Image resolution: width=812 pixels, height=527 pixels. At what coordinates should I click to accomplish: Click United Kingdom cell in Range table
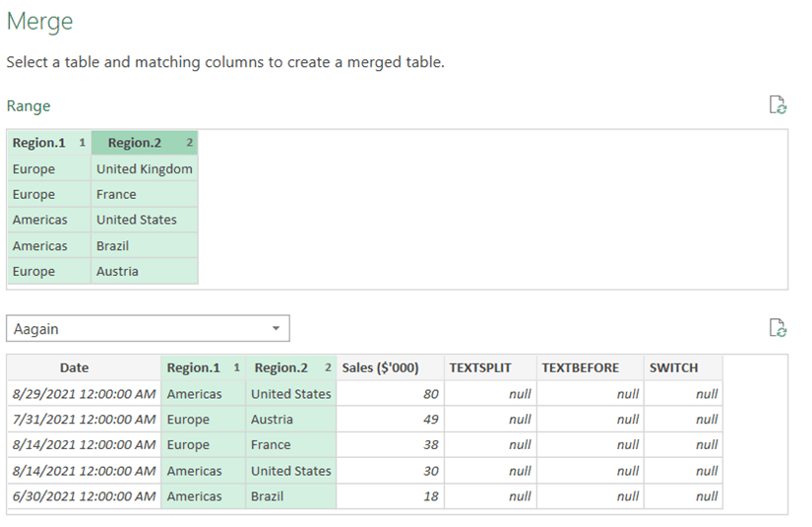point(145,168)
